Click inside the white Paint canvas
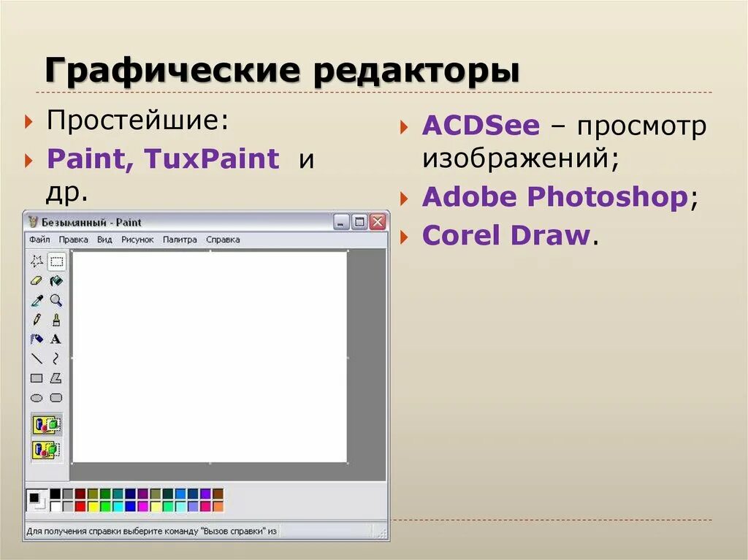This screenshot has width=748, height=560. [x=210, y=357]
